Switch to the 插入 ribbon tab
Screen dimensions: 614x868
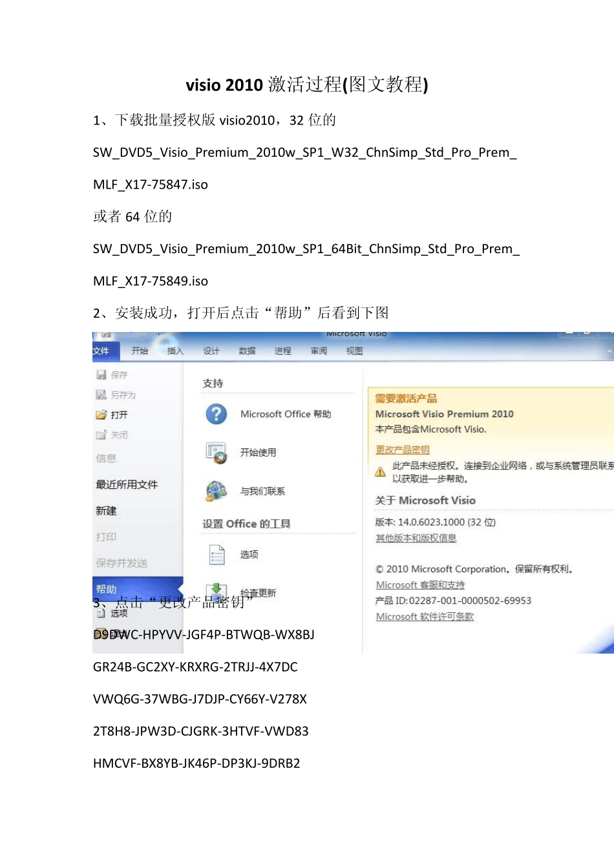point(176,351)
